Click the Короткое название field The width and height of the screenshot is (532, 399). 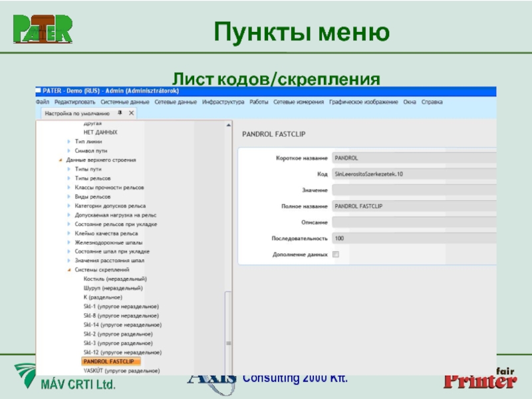414,158
